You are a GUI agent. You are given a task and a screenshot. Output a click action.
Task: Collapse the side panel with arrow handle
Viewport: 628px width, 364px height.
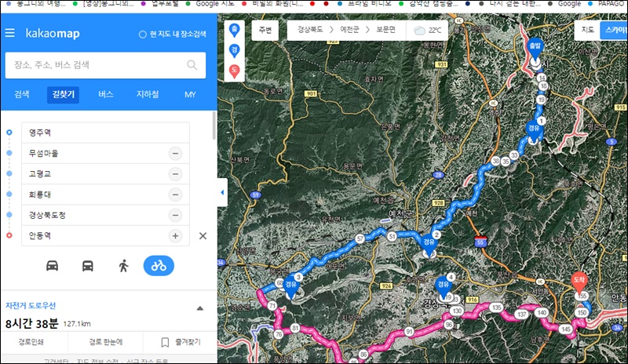(x=222, y=193)
